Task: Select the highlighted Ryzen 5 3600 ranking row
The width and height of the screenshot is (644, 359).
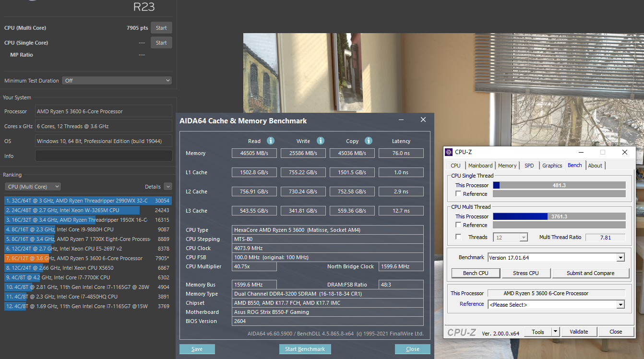Action: 88,258
